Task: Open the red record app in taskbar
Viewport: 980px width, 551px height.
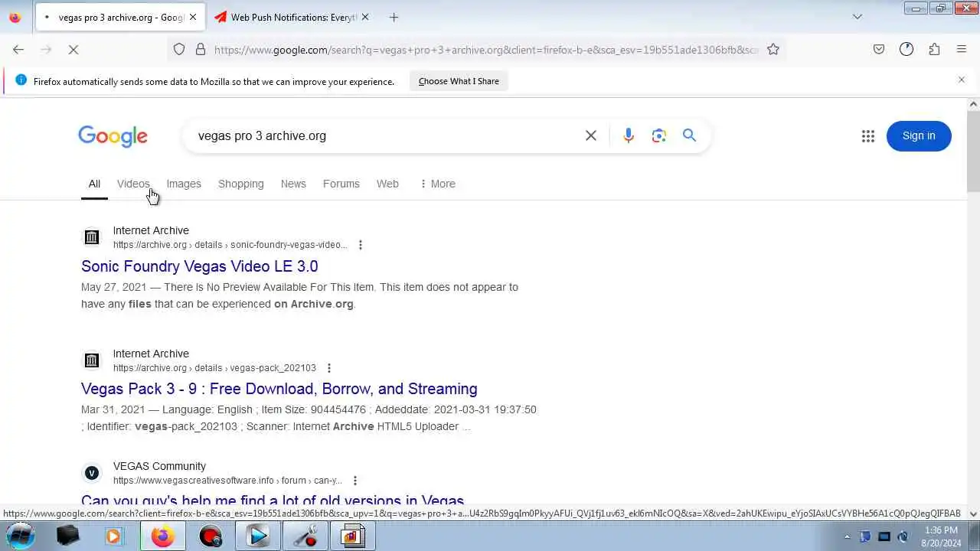Action: point(210,536)
